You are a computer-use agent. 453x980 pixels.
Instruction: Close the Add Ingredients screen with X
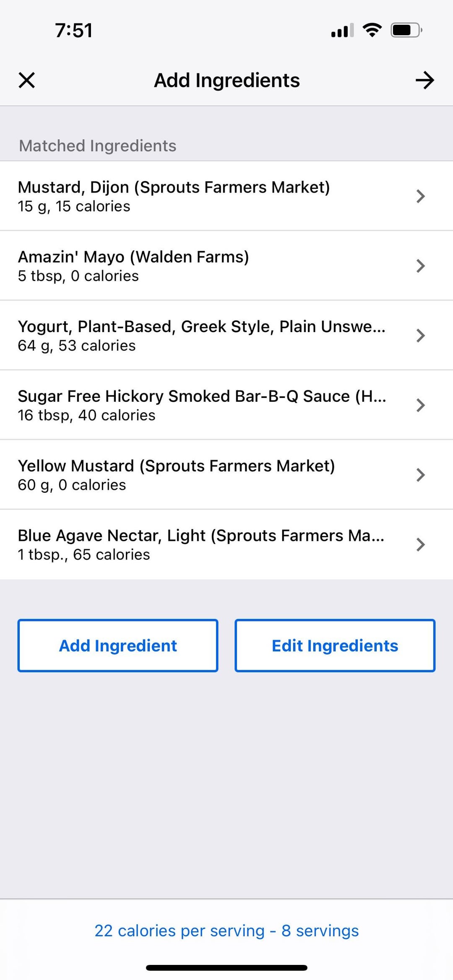(27, 80)
